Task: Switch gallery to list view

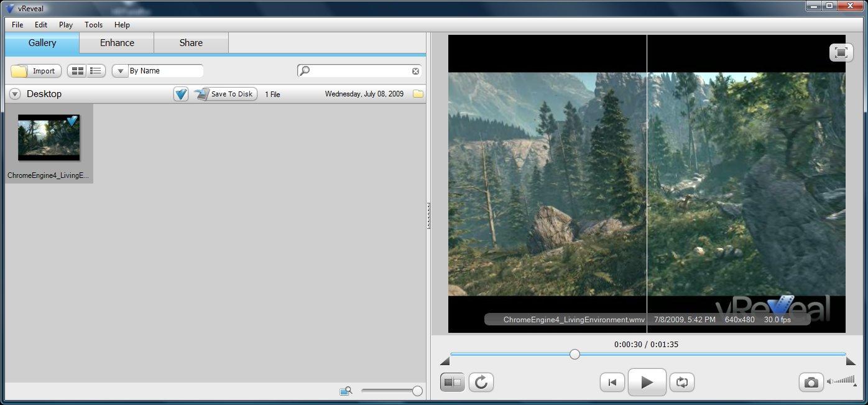Action: click(96, 71)
